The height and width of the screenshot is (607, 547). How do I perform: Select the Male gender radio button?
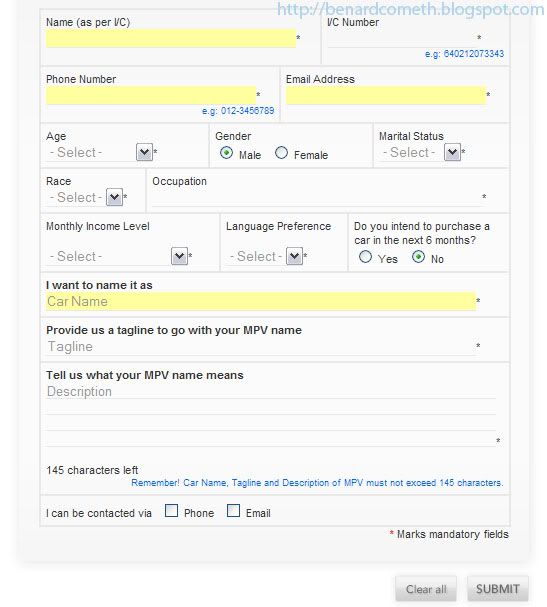pyautogui.click(x=226, y=153)
